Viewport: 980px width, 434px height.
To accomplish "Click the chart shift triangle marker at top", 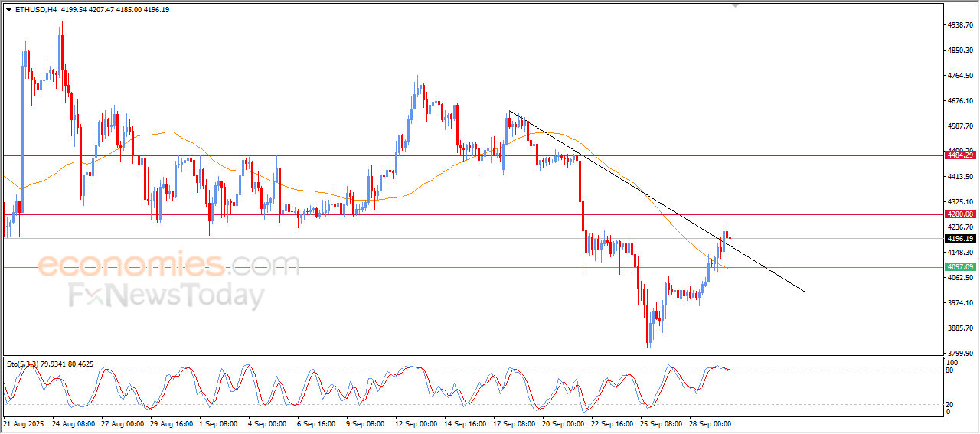I will click(736, 5).
